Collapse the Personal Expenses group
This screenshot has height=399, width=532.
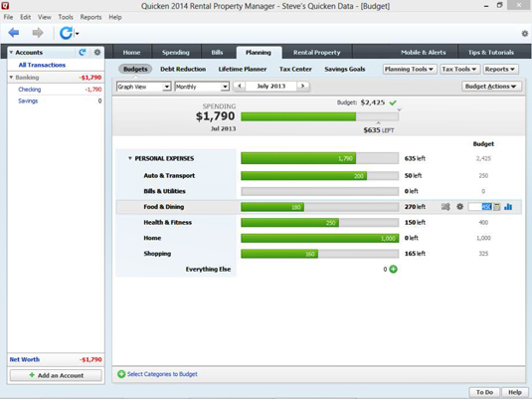(x=129, y=158)
